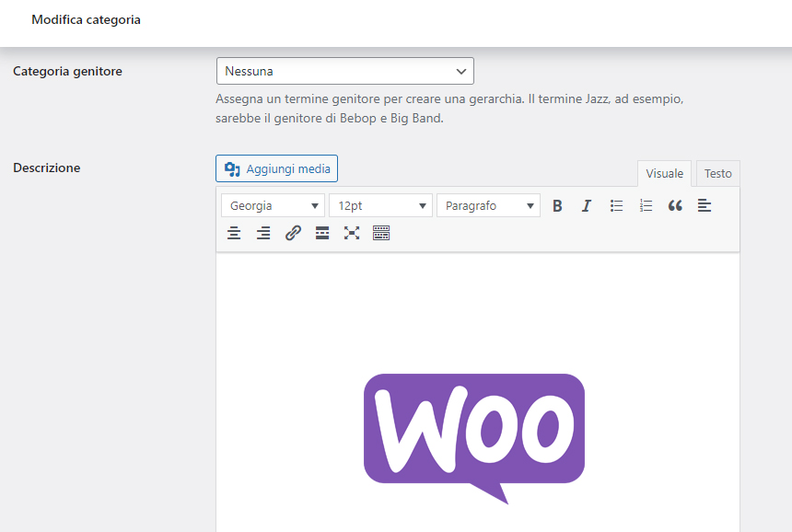Image resolution: width=792 pixels, height=532 pixels.
Task: Apply blockquote formatting
Action: coord(675,206)
